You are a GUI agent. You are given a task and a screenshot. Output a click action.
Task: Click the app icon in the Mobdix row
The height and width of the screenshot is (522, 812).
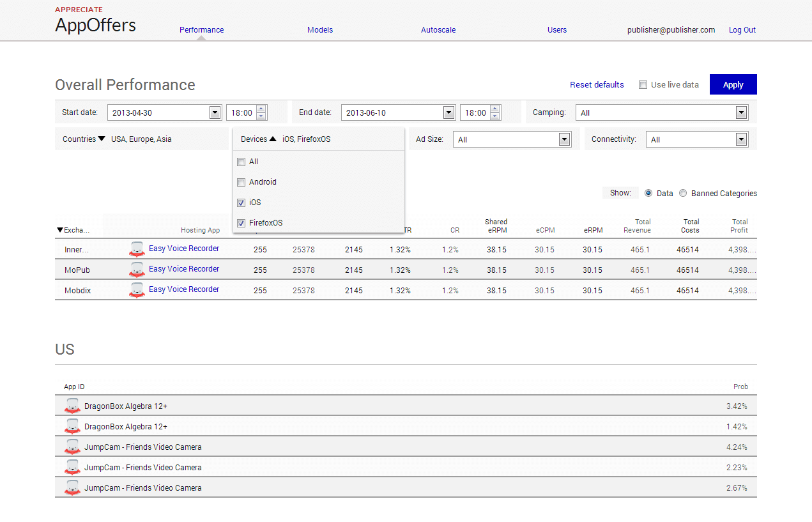137,290
